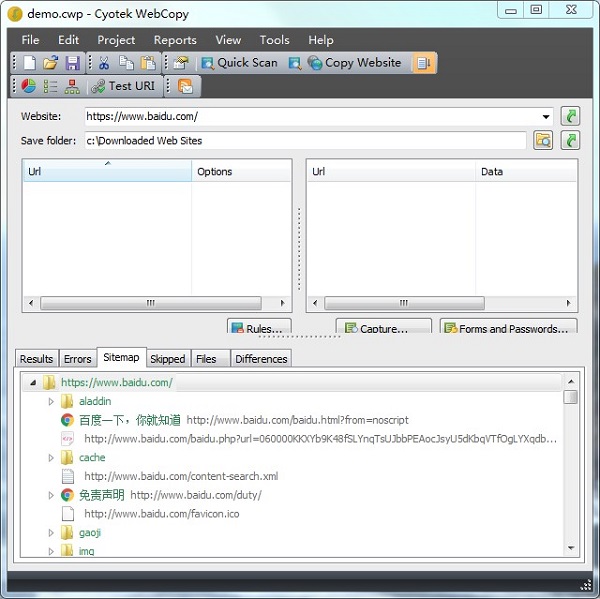Open project properties icon next to Quick Scan
600x599 pixels.
[x=181, y=63]
